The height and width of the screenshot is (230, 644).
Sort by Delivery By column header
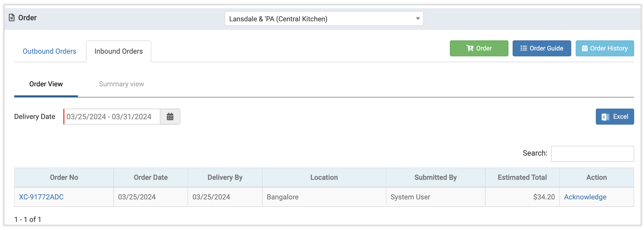point(225,177)
